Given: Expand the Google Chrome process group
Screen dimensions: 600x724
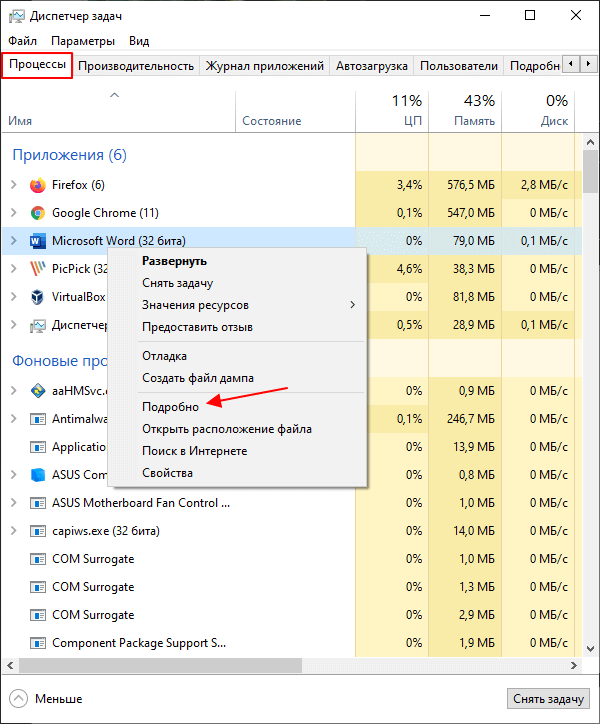Looking at the screenshot, I should [14, 213].
